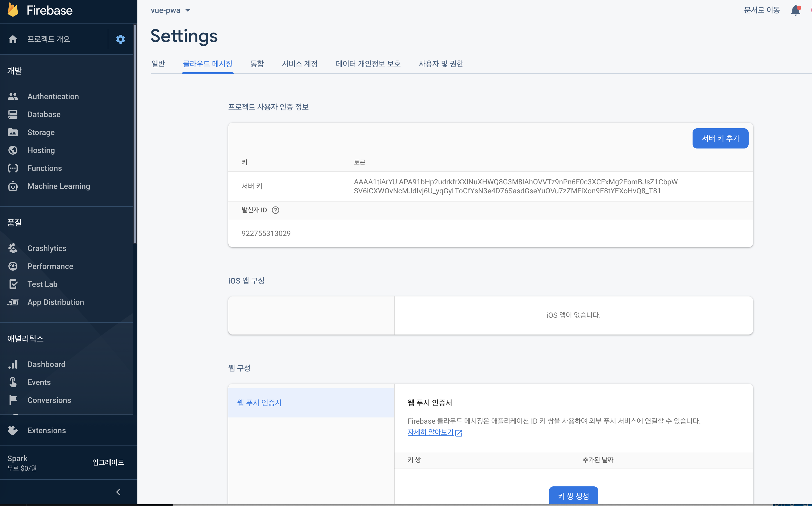Collapse the sidebar with chevron arrow
The image size is (812, 506).
[x=118, y=492]
